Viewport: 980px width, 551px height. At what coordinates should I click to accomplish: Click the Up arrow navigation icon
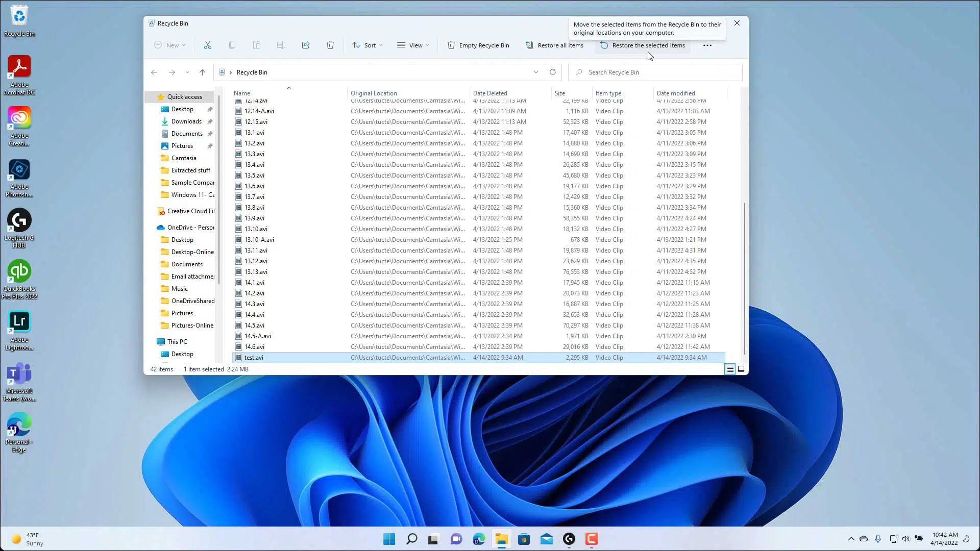tap(202, 72)
